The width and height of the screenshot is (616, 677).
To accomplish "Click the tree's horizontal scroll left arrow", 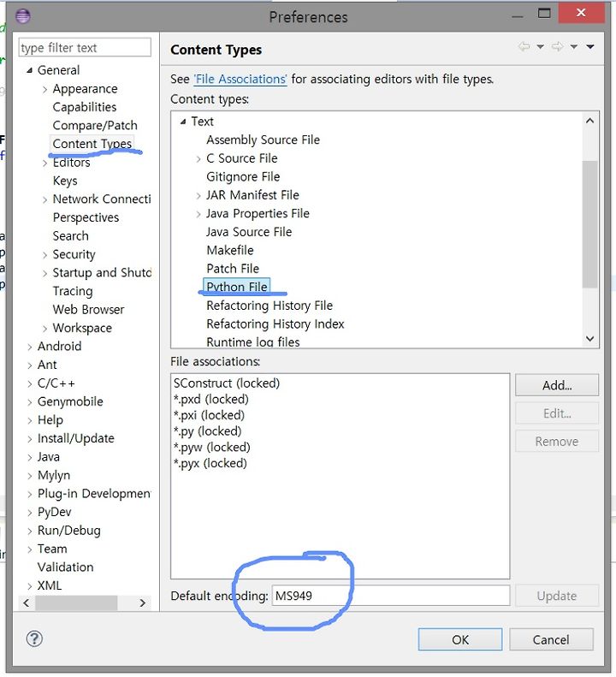I will (27, 603).
